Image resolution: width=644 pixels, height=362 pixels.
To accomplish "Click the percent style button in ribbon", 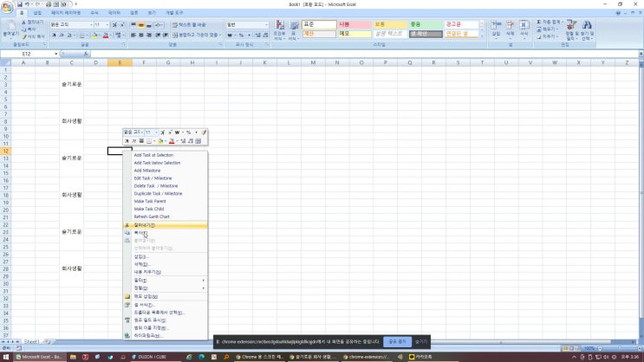I will pyautogui.click(x=241, y=36).
